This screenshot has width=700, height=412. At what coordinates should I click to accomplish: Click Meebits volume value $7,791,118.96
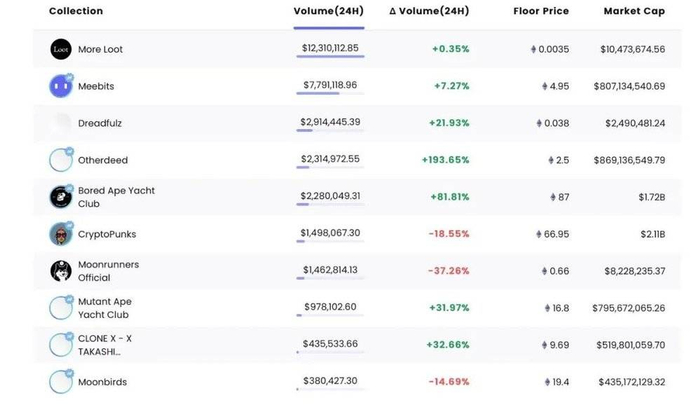pos(329,86)
